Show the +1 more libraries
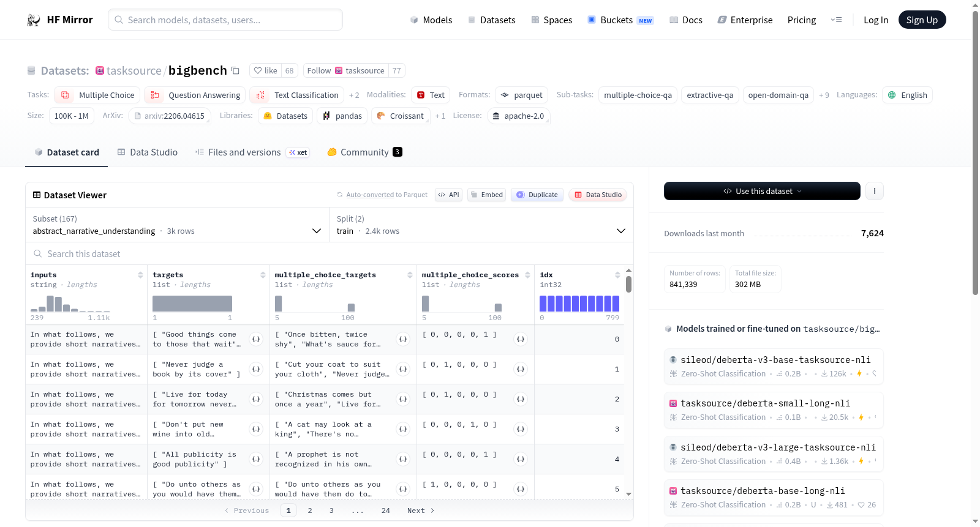Image resolution: width=980 pixels, height=527 pixels. pos(440,116)
